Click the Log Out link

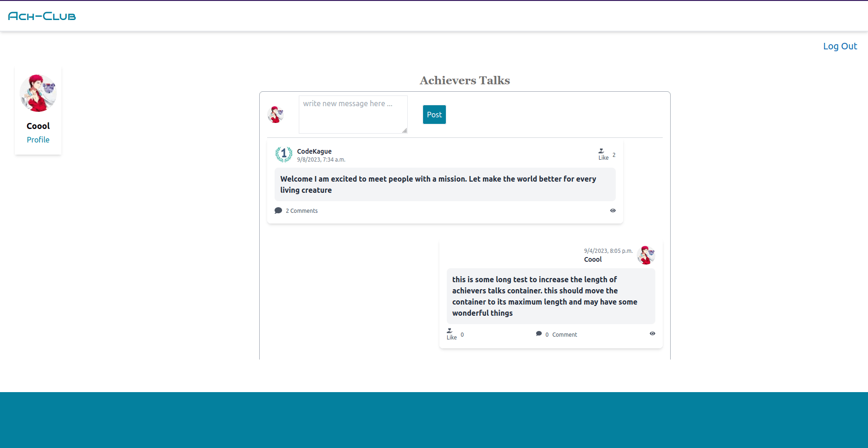[840, 46]
